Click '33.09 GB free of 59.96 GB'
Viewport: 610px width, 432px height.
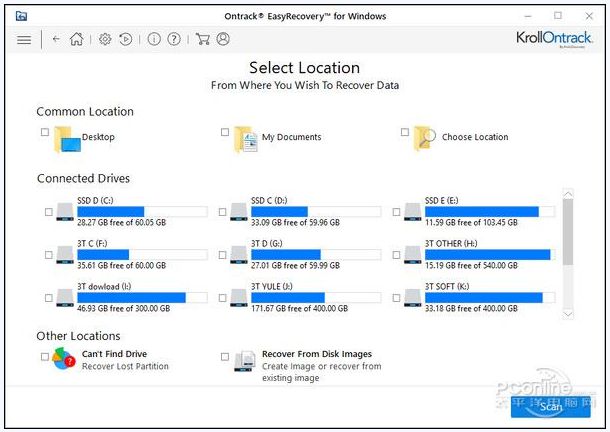295,223
